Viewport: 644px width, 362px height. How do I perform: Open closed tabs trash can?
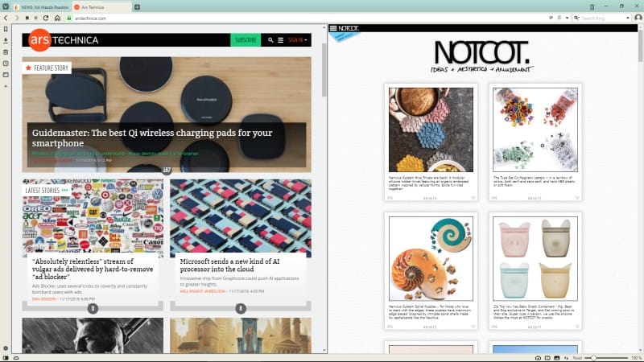click(592, 7)
